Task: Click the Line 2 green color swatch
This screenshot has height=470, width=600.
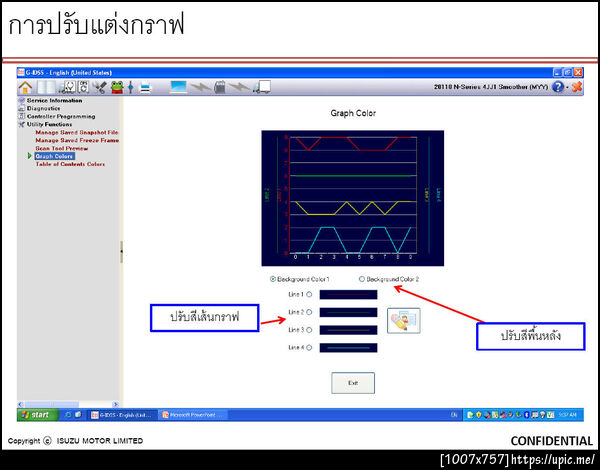Action: tap(348, 312)
